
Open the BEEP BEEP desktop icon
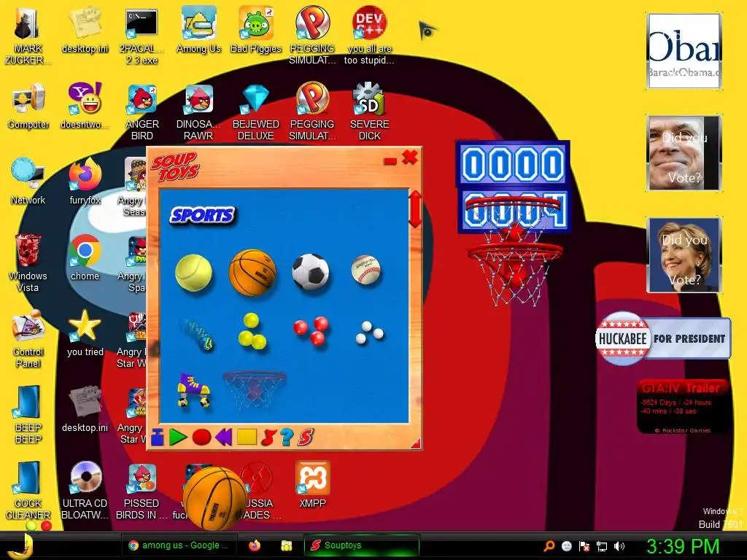28,414
